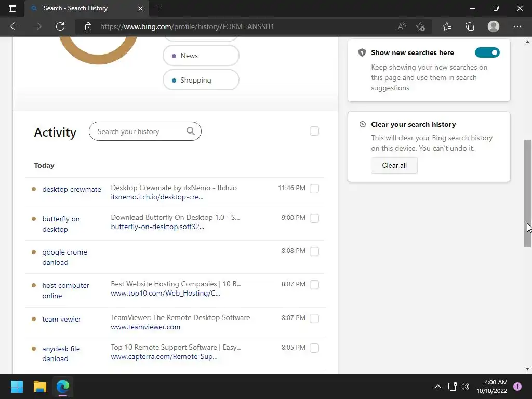The image size is (532, 399).
Task: Open notification center badge
Action: [517, 387]
